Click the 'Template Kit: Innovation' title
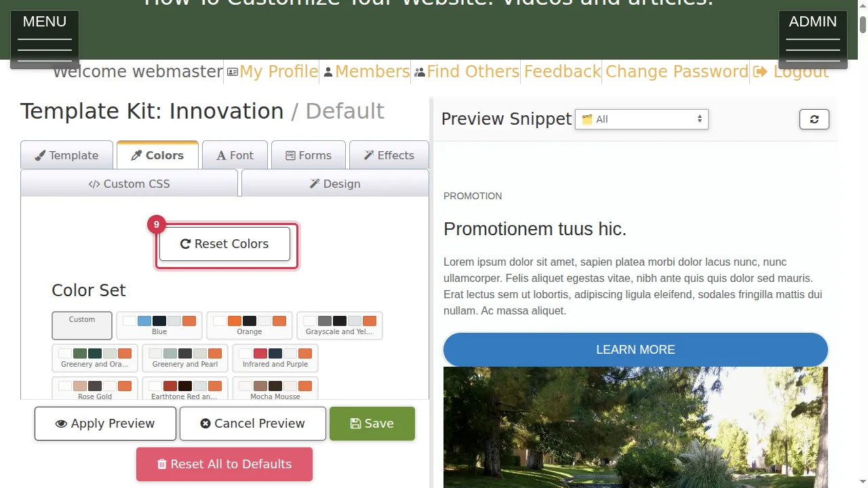 152,111
